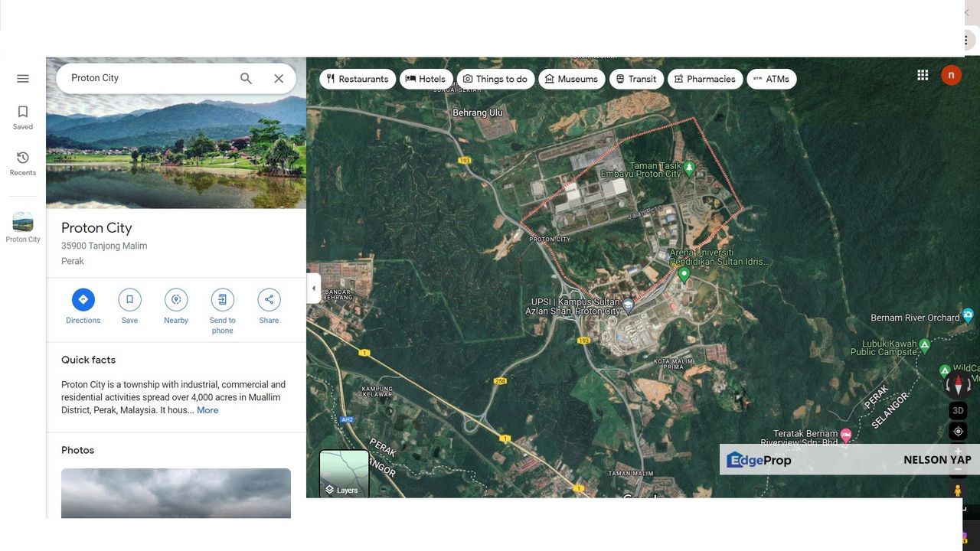Select the Street View pegman
Viewport: 980px width, 551px height.
(958, 490)
